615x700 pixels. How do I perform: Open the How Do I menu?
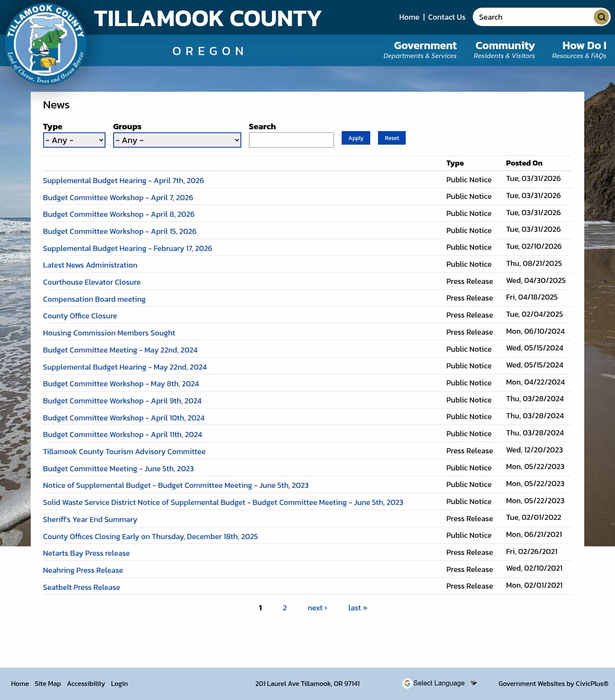tap(579, 50)
